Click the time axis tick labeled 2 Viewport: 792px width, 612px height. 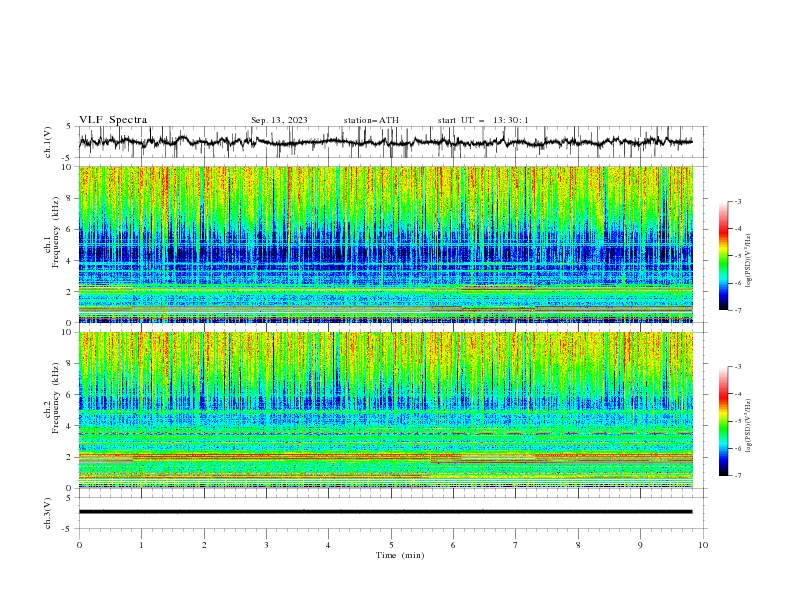204,545
